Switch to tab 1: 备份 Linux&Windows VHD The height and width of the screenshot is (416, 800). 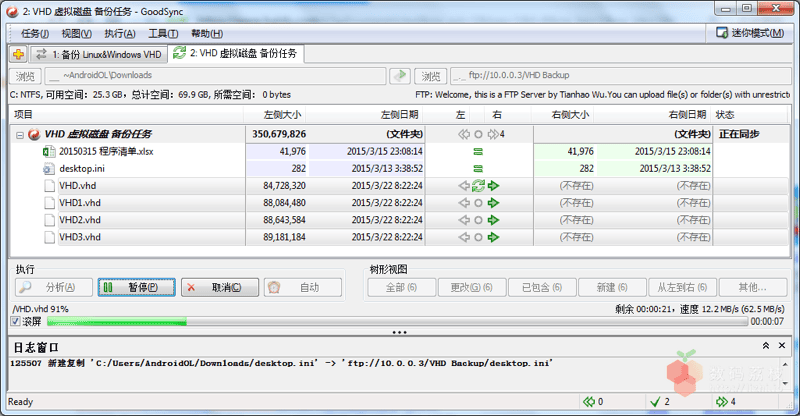pyautogui.click(x=98, y=54)
